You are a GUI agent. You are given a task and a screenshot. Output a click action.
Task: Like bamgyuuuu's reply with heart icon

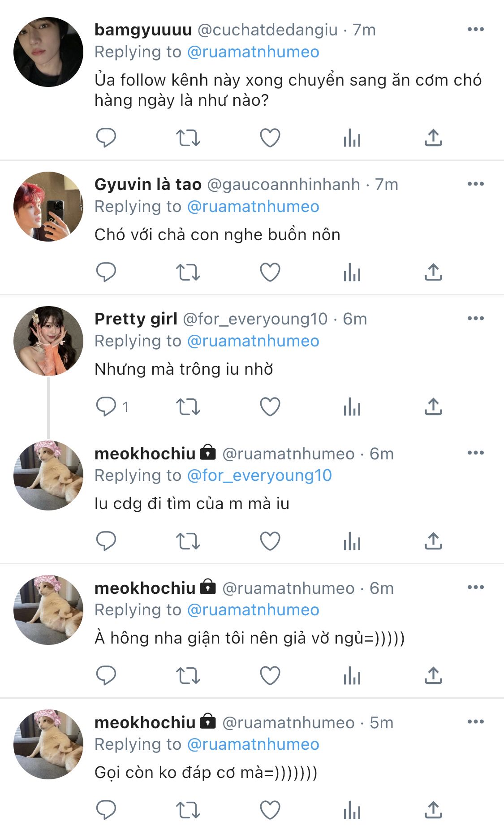click(x=270, y=138)
